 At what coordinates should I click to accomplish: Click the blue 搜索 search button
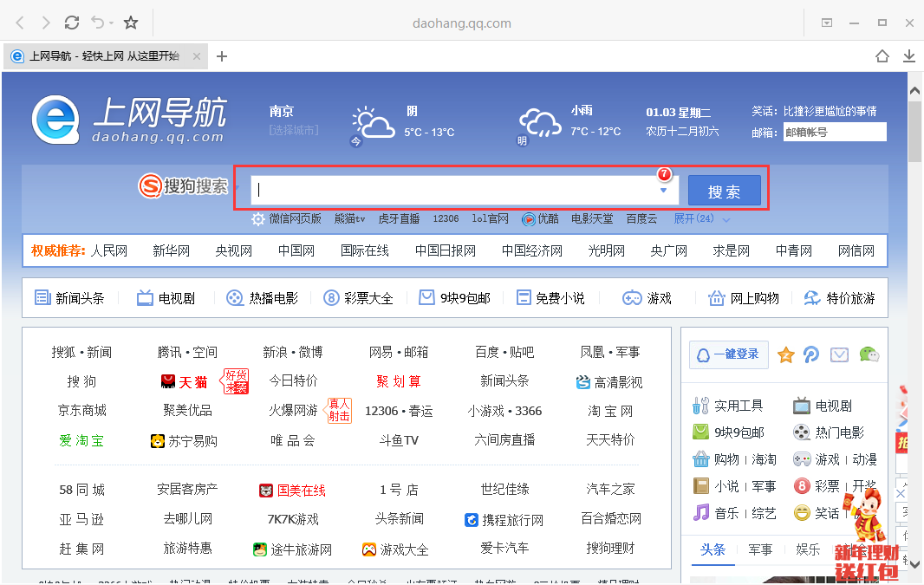724,192
